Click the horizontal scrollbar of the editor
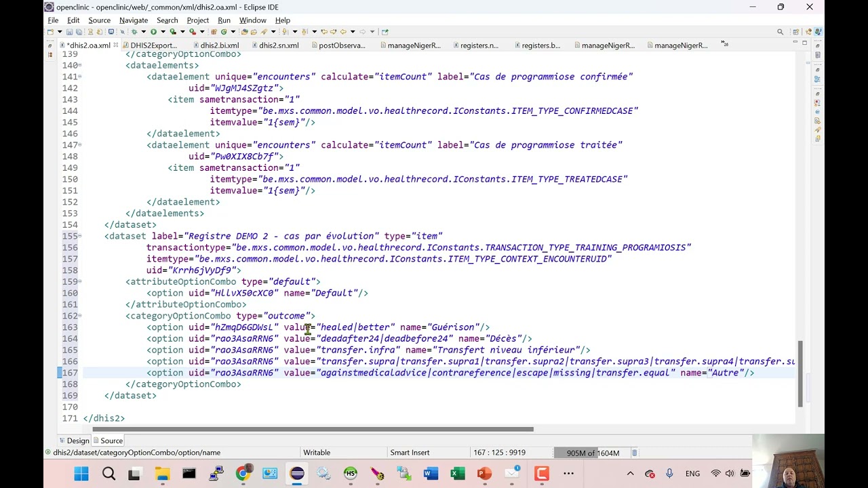The width and height of the screenshot is (868, 488). coord(313,429)
